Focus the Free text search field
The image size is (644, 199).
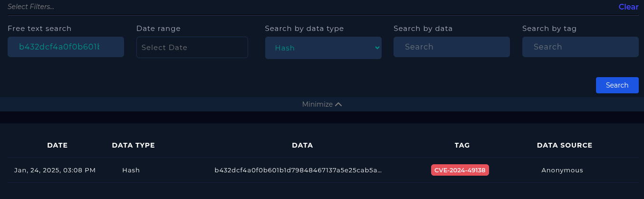click(x=66, y=47)
